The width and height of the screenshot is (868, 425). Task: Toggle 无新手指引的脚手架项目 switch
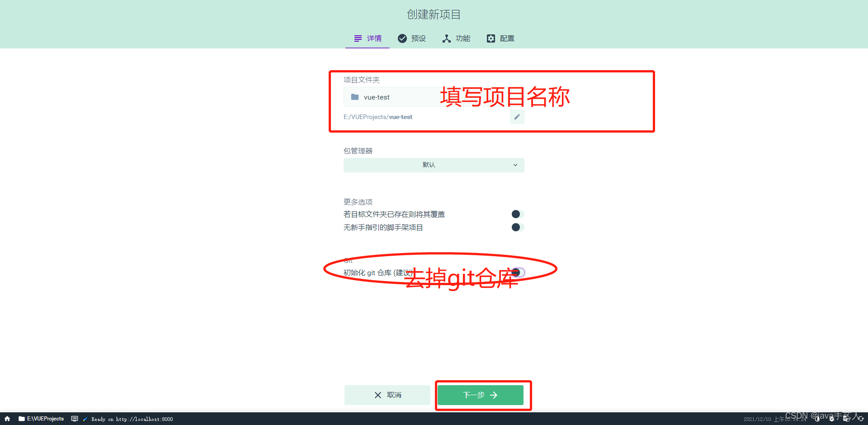coord(518,227)
